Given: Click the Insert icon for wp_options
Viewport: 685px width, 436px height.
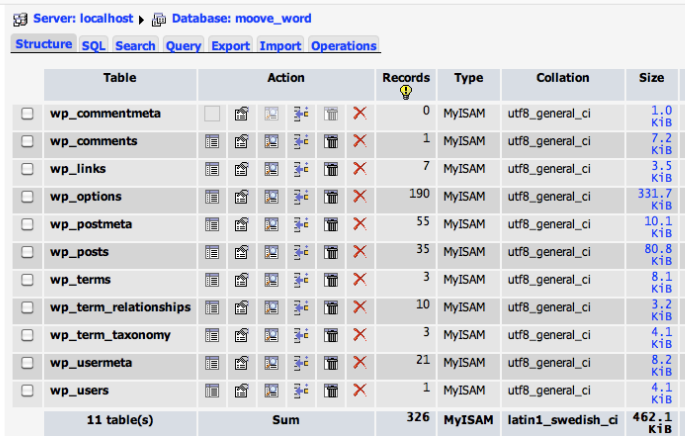Looking at the screenshot, I should click(x=301, y=197).
